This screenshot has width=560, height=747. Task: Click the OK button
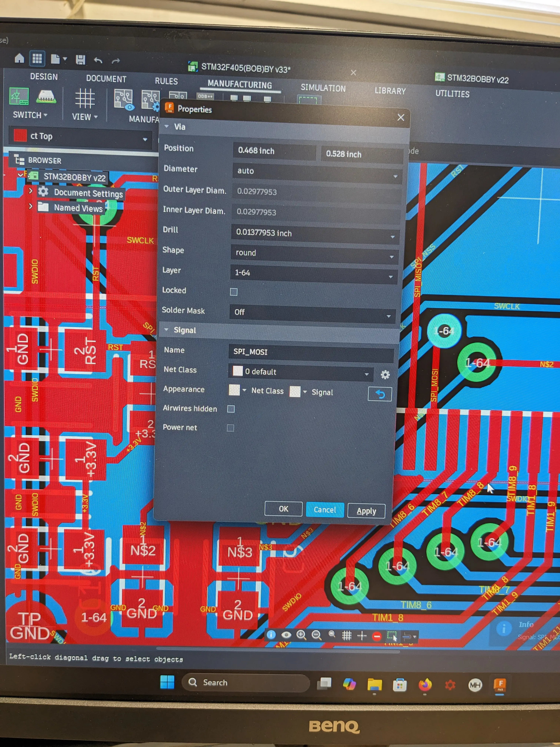(283, 509)
